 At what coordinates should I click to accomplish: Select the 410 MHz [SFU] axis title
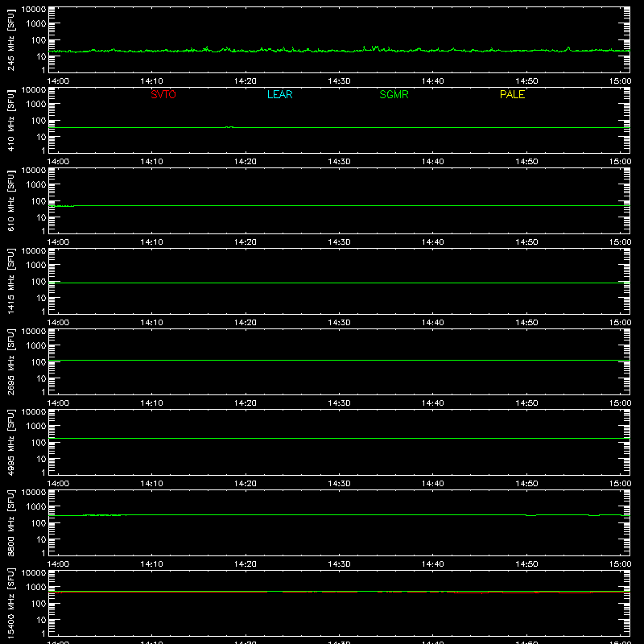click(10, 120)
